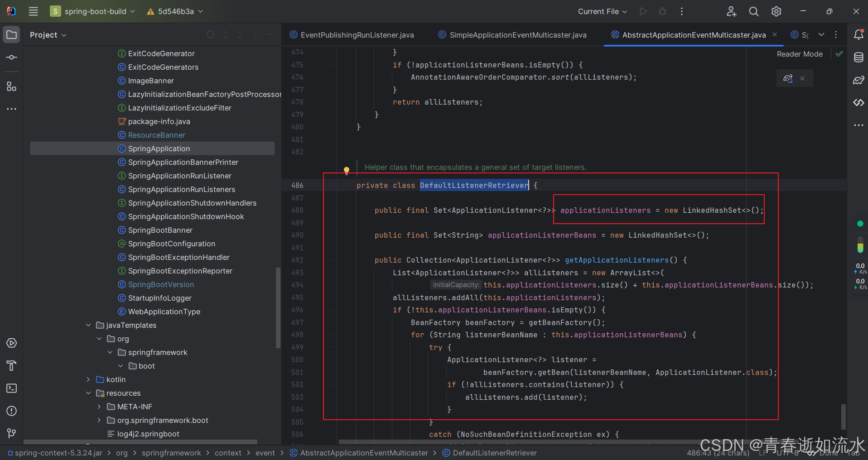
Task: Open more run actions menu
Action: coord(682,11)
